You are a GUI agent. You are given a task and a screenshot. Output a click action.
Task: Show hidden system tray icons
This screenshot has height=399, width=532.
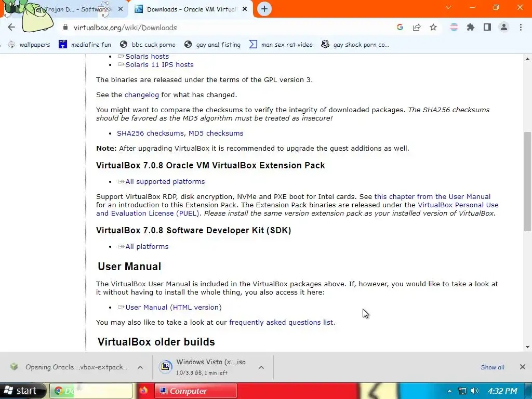click(x=449, y=391)
